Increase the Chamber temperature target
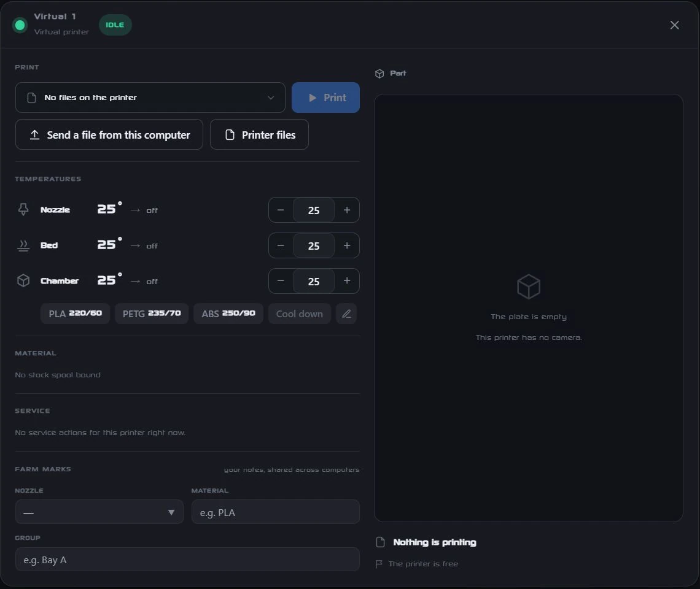700x589 pixels. (347, 280)
